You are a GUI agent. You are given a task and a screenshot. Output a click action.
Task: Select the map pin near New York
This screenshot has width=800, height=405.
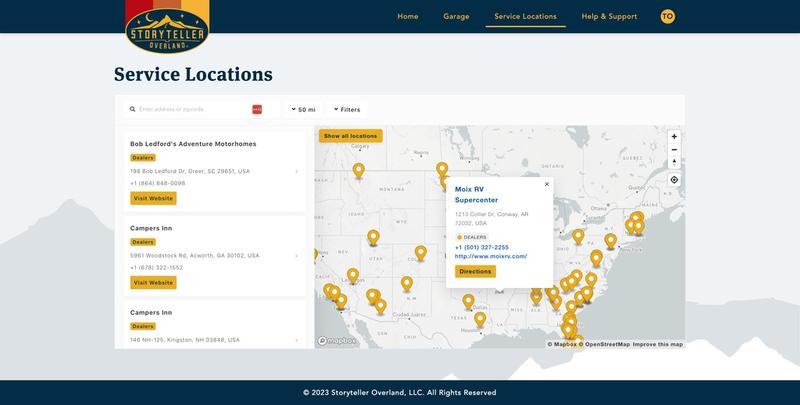point(611,241)
